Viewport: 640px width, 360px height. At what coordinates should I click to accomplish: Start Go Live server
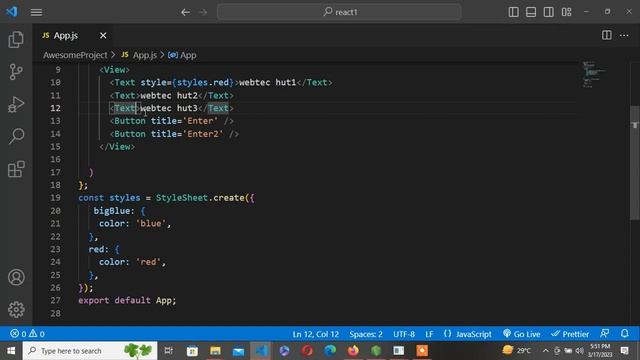[522, 334]
